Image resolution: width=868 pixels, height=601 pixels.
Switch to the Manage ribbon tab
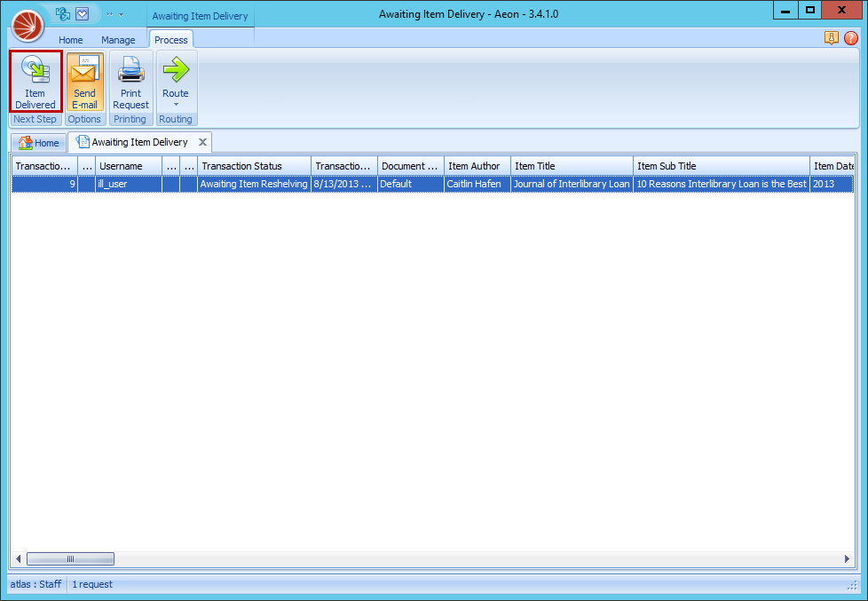118,40
